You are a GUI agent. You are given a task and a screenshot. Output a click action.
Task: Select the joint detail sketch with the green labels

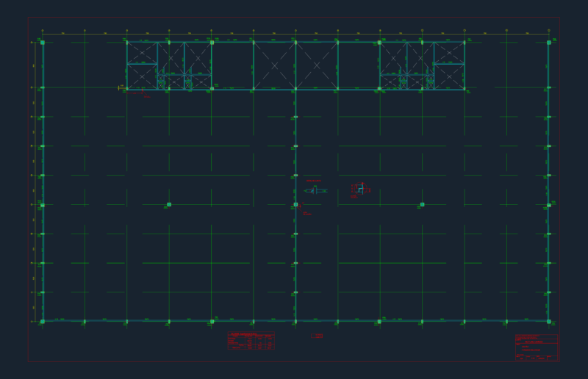click(316, 190)
